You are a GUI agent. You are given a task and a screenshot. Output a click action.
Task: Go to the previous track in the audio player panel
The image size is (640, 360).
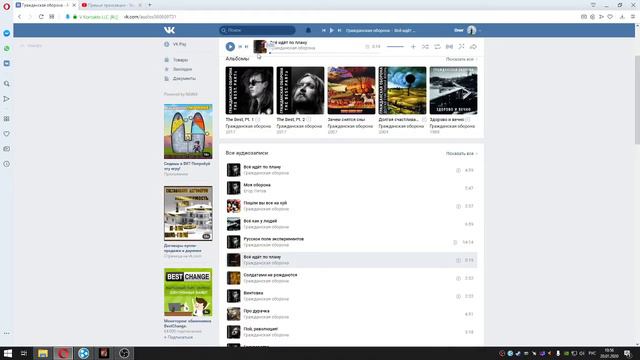pyautogui.click(x=240, y=47)
